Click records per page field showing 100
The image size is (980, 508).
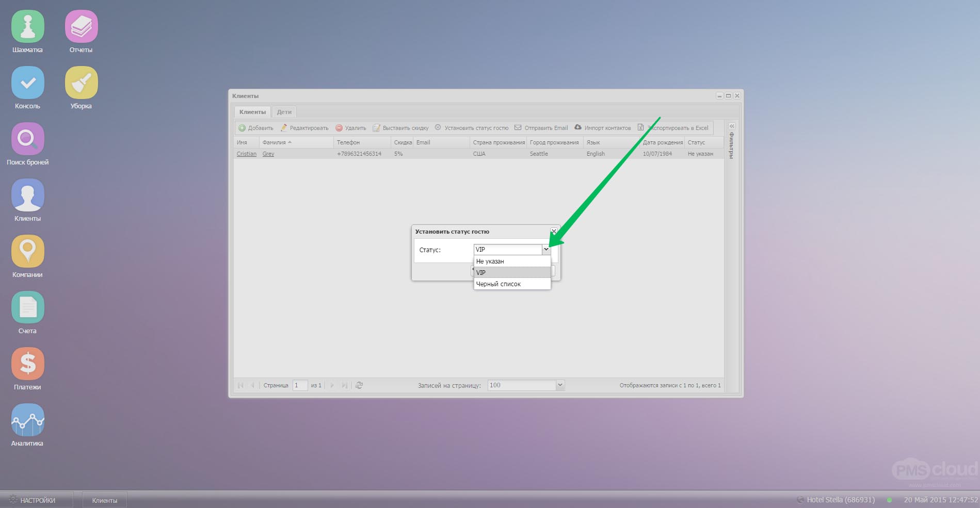(522, 385)
